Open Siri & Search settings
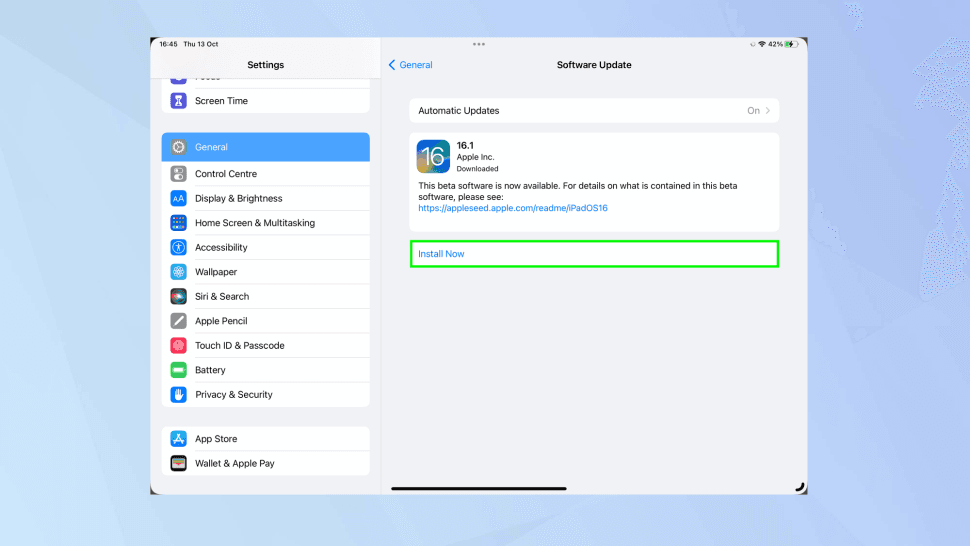 click(x=265, y=296)
